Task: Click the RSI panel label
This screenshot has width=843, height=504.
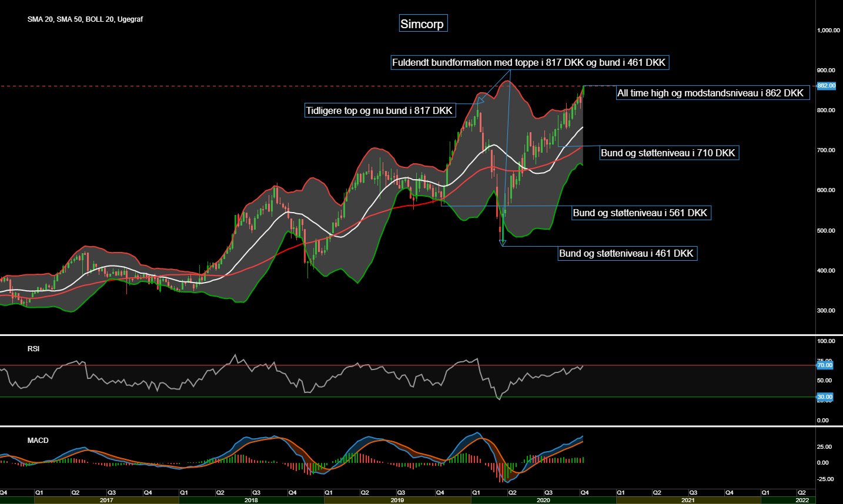Action: 34,349
